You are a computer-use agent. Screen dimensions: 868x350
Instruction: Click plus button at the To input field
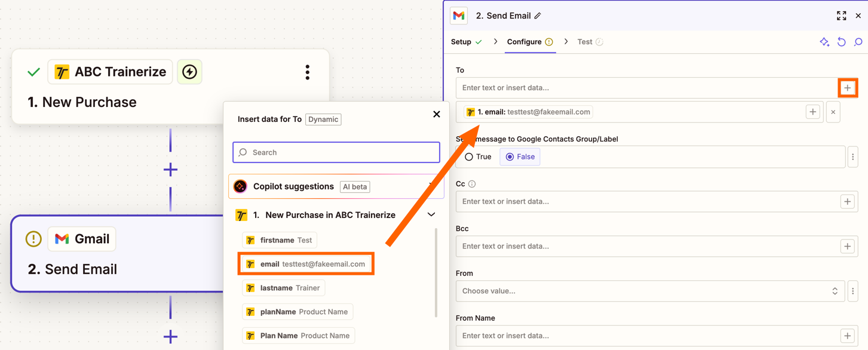click(847, 88)
